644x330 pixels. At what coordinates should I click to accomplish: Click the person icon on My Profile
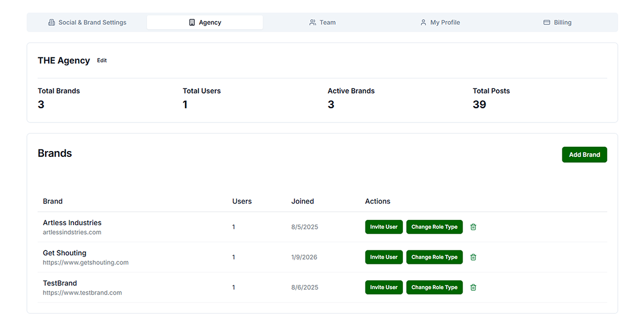(x=423, y=22)
